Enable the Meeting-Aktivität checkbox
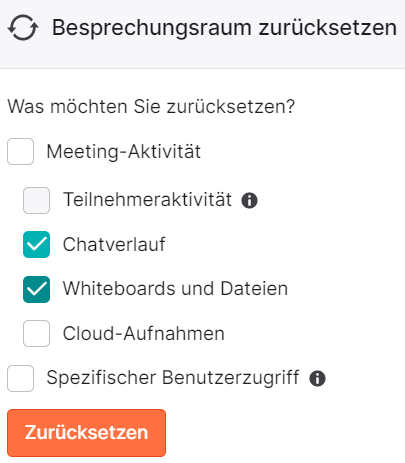 click(x=20, y=152)
